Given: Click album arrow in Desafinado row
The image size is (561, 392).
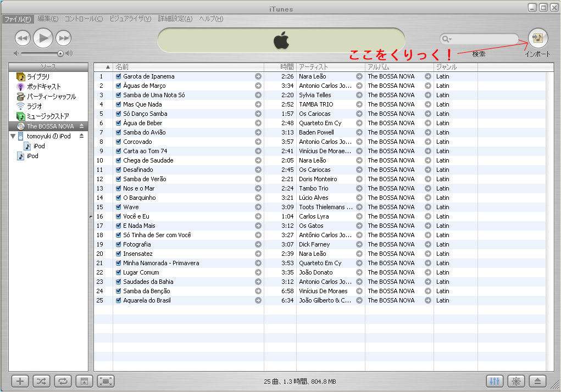Looking at the screenshot, I should pos(428,170).
